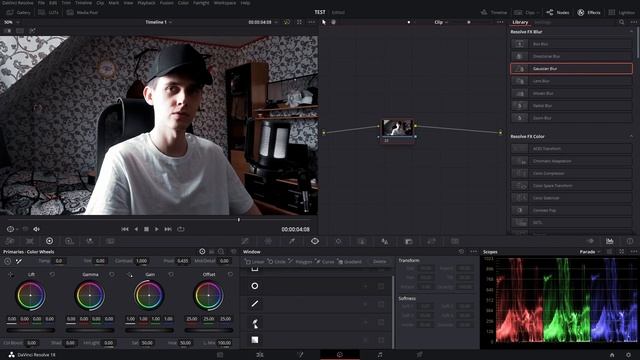Select the Color Space Transform effect

tap(571, 185)
